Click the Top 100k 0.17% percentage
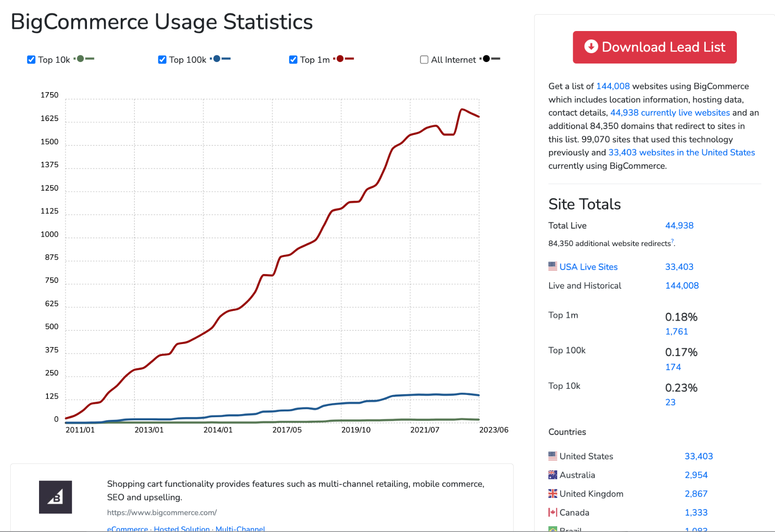 pos(681,352)
